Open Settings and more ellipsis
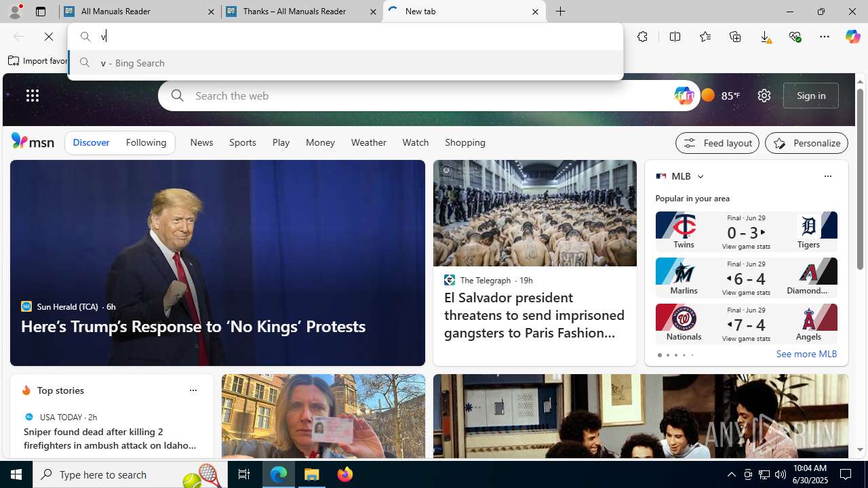 coord(825,37)
